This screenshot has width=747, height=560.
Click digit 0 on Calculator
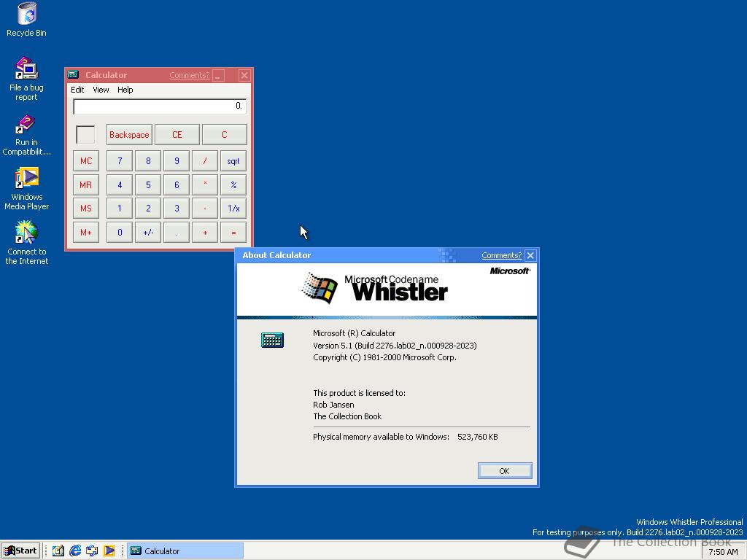click(120, 233)
